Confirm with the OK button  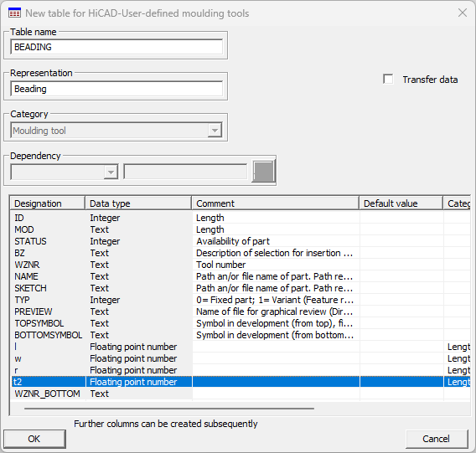(x=34, y=439)
